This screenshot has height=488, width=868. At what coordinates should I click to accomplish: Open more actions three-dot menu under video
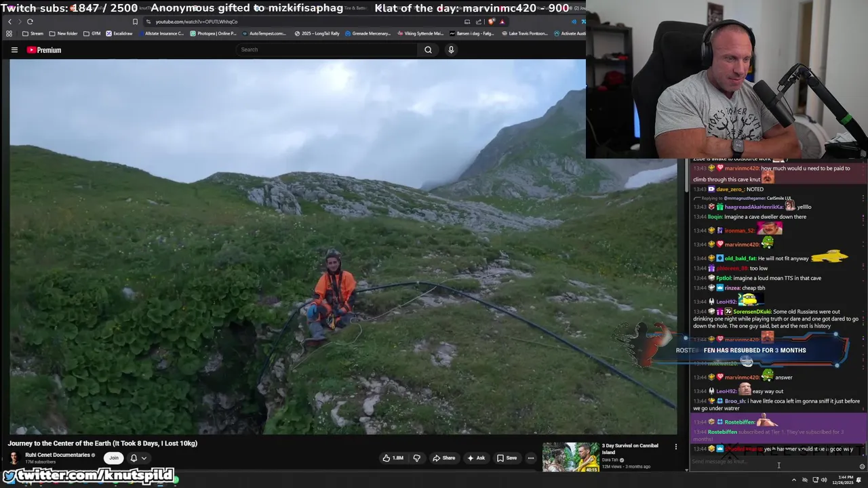[x=531, y=457]
